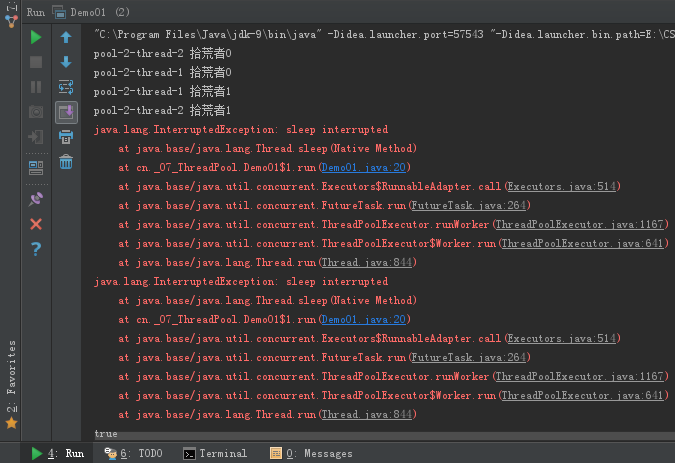
Task: Click the Pause output icon
Action: click(x=36, y=87)
